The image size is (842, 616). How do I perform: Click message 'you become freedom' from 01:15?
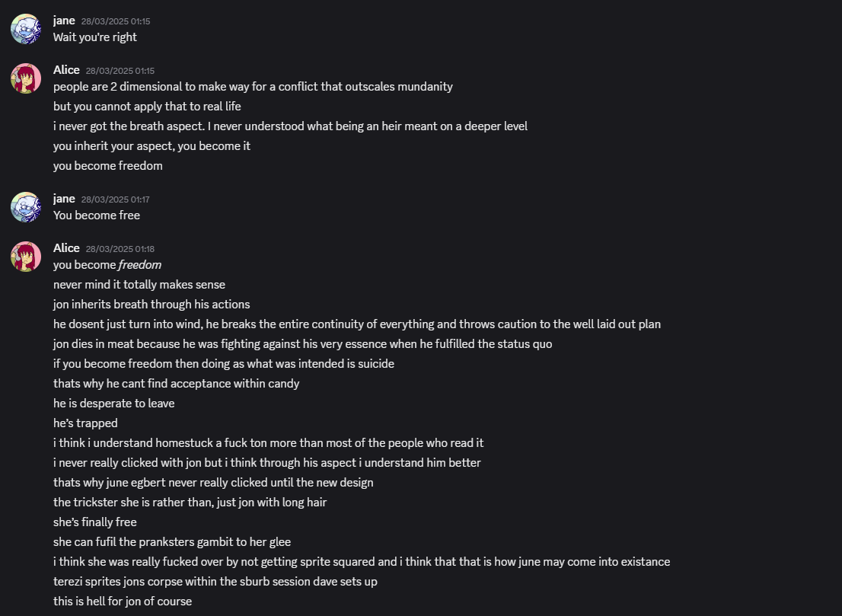(x=108, y=166)
